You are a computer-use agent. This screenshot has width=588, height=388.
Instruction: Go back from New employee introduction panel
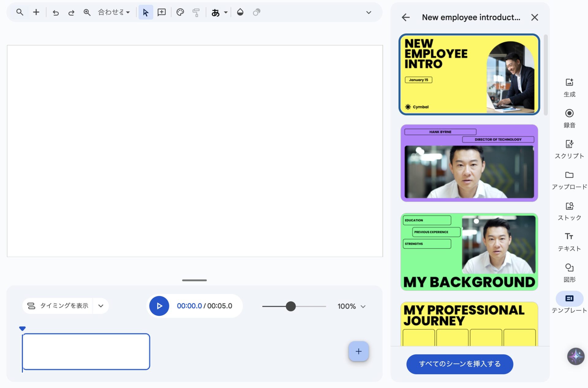(406, 17)
